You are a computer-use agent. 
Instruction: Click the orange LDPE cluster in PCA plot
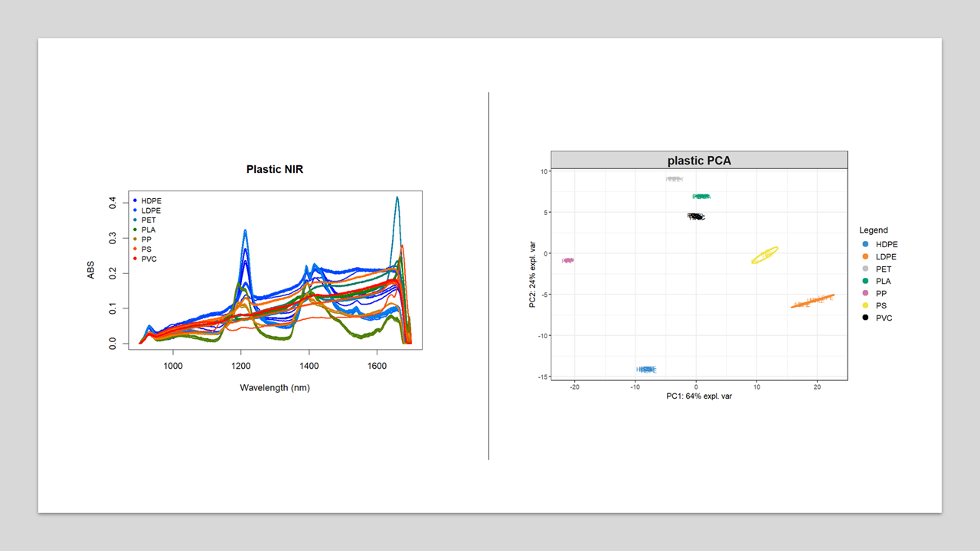click(812, 301)
